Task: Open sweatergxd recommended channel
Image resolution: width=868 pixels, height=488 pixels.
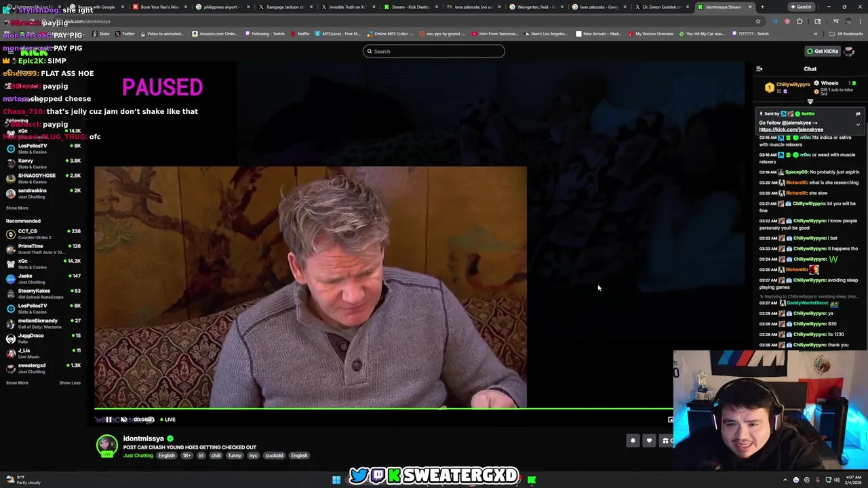Action: coord(42,367)
